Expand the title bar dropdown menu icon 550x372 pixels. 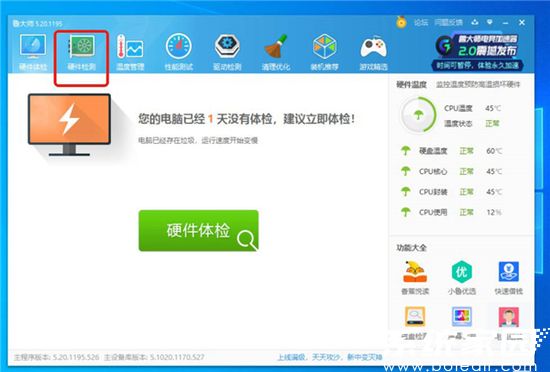point(490,22)
